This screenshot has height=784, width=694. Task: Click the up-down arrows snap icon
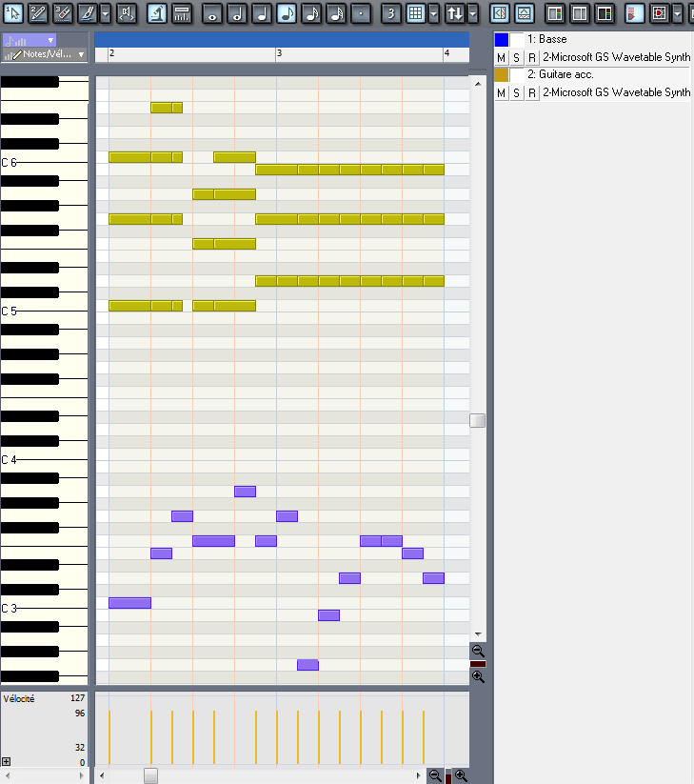455,13
